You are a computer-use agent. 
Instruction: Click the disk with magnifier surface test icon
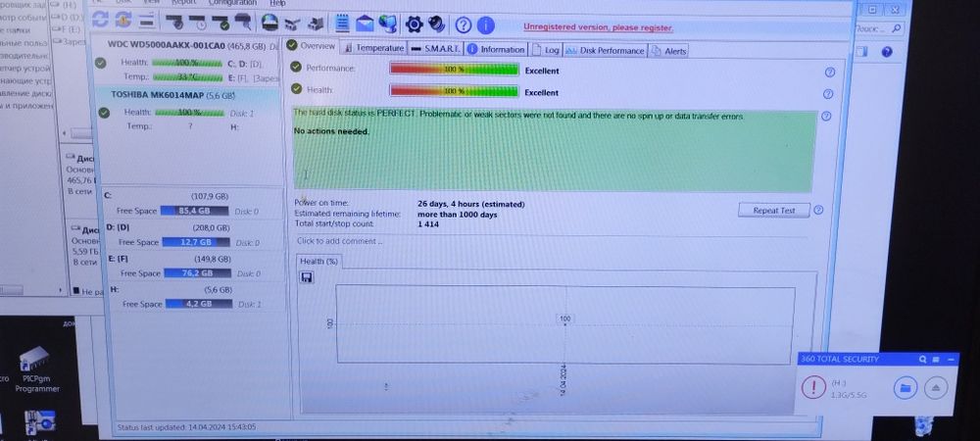(x=242, y=24)
